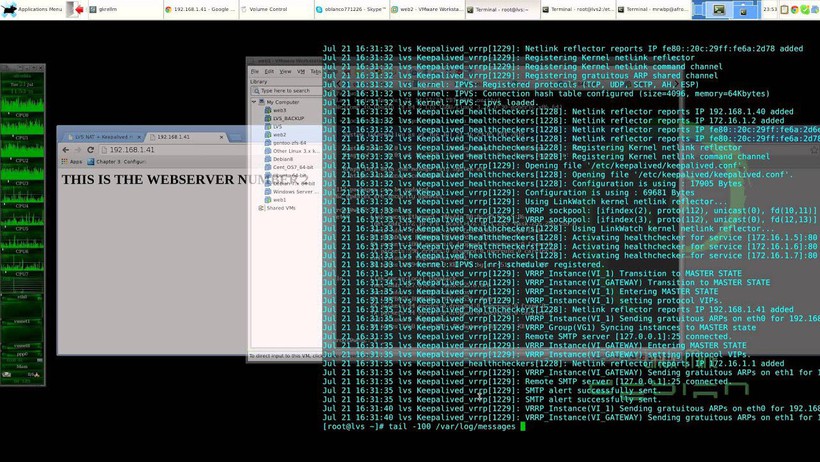This screenshot has height=462, width=820.
Task: Click the web3 VM icon
Action: click(268, 111)
